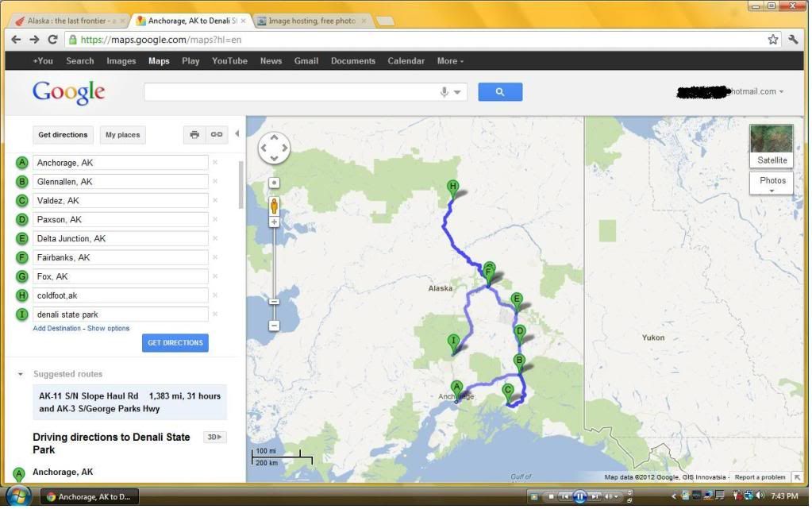Open the link-sharing chain icon
812x509 pixels.
pyautogui.click(x=217, y=135)
